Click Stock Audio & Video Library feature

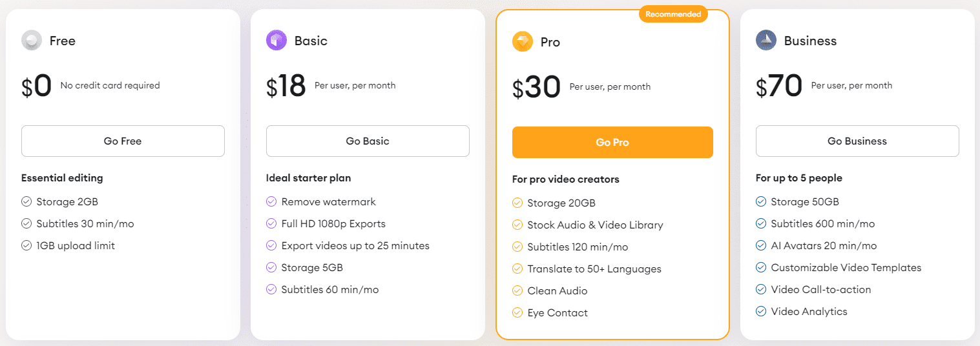[x=595, y=225]
